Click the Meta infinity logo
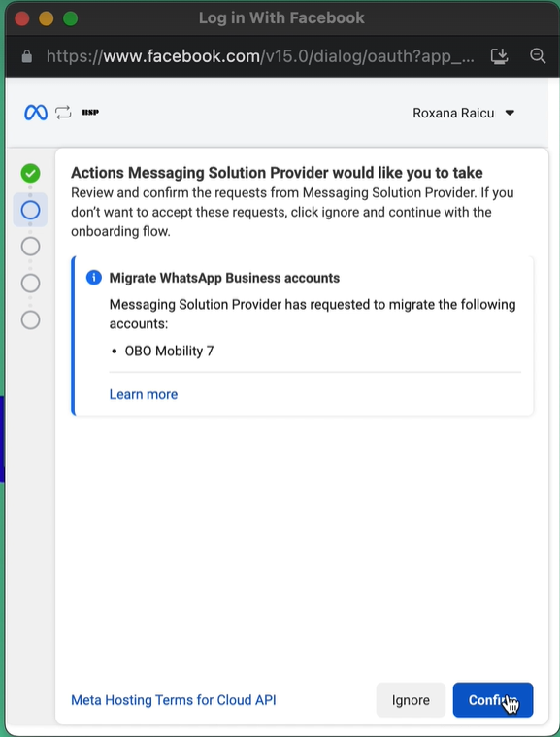The width and height of the screenshot is (560, 737). coord(36,113)
